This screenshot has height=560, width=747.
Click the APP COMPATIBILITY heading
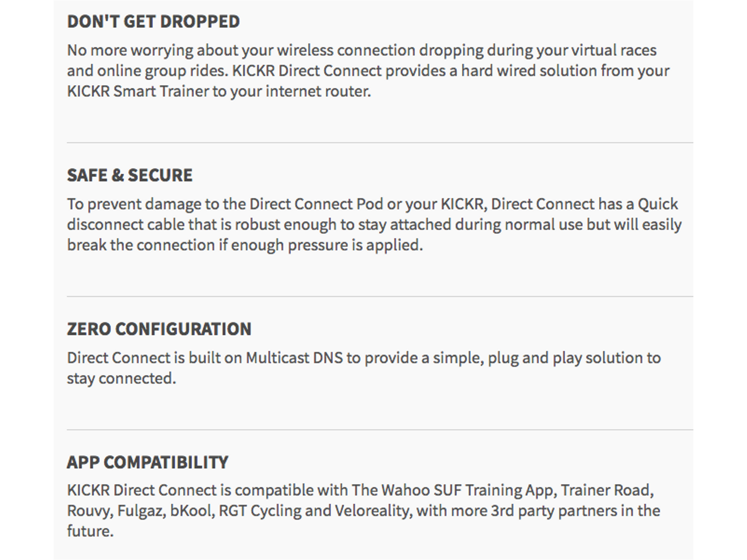coord(147,463)
